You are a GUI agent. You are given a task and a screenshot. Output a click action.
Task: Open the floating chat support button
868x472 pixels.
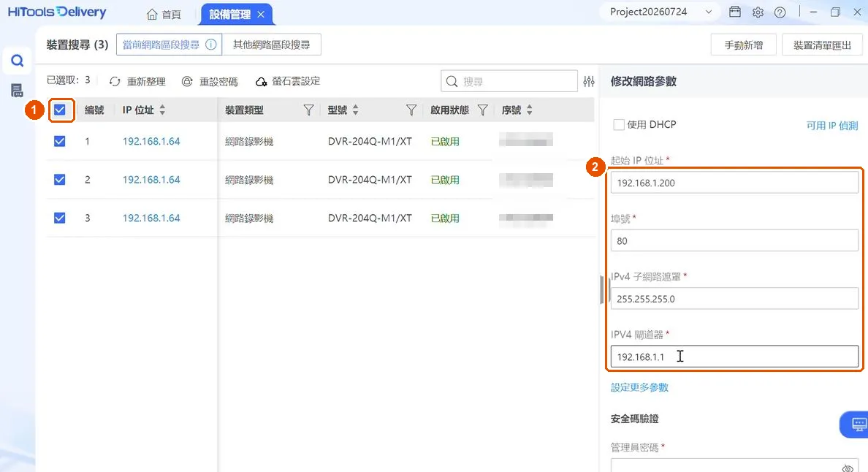(x=856, y=425)
